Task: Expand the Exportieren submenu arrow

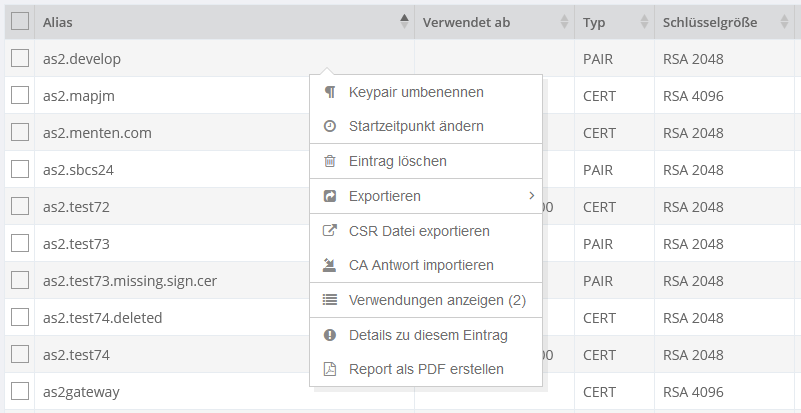Action: [531, 196]
